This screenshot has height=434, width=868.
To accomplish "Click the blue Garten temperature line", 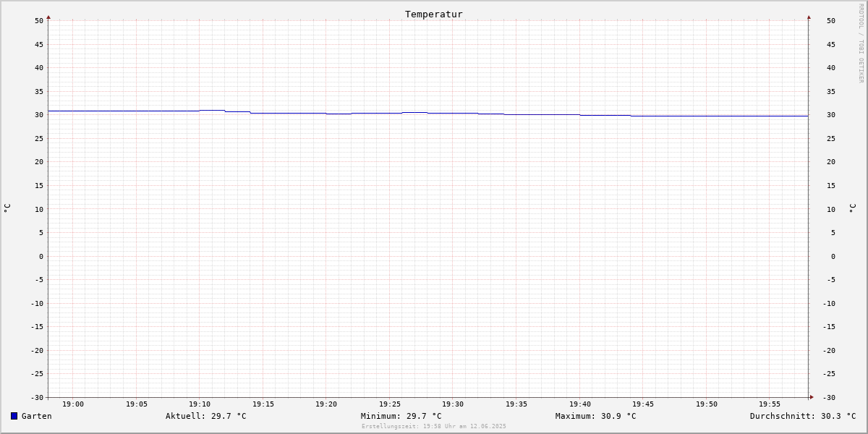I will (428, 113).
